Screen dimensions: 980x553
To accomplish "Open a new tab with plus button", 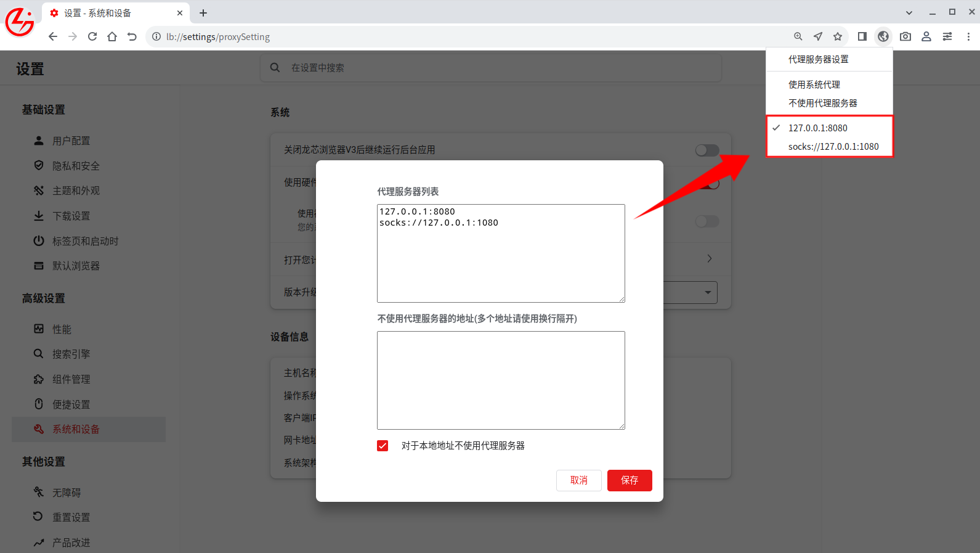I will pyautogui.click(x=203, y=12).
